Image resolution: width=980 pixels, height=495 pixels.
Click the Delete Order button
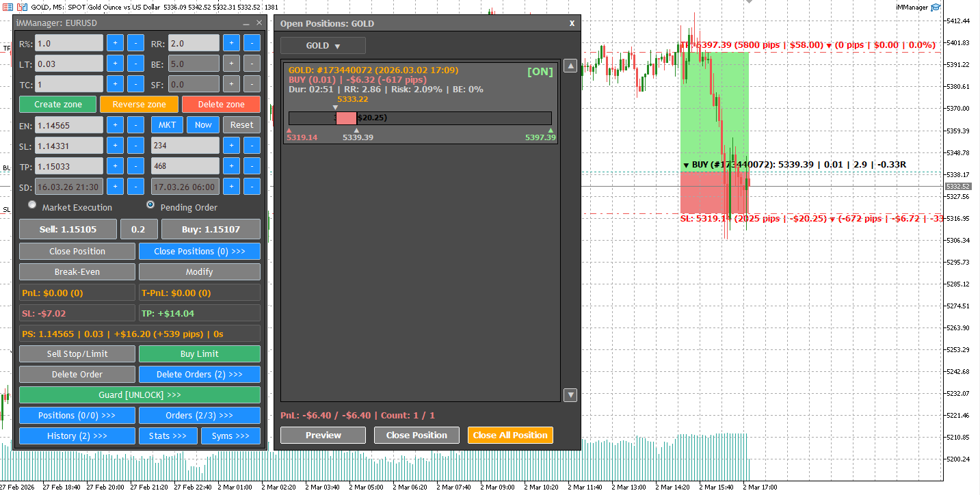pos(77,374)
